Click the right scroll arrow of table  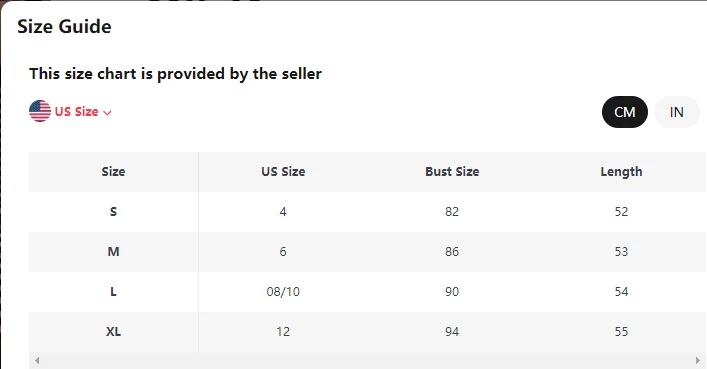click(698, 360)
